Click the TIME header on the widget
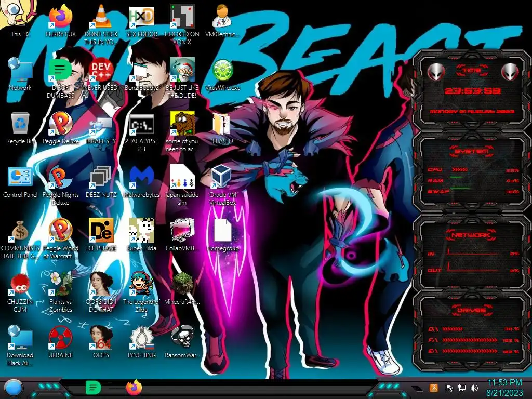 (472, 70)
